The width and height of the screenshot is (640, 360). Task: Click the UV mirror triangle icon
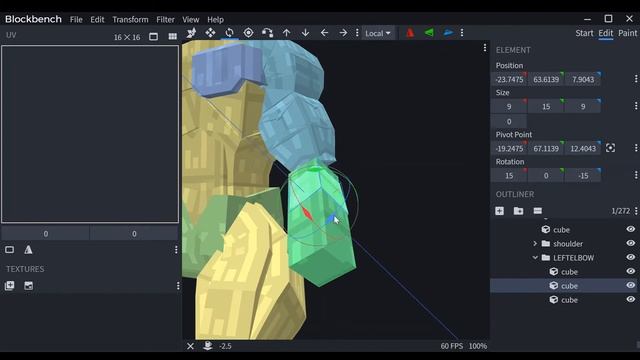[x=28, y=249]
